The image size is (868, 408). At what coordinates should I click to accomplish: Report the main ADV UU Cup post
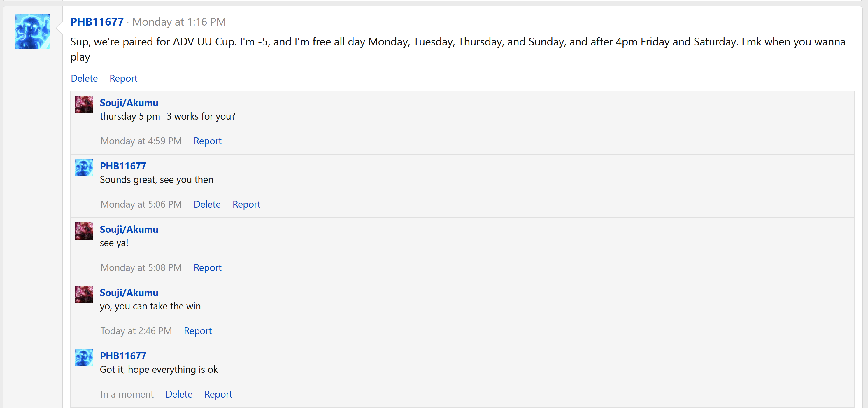123,78
